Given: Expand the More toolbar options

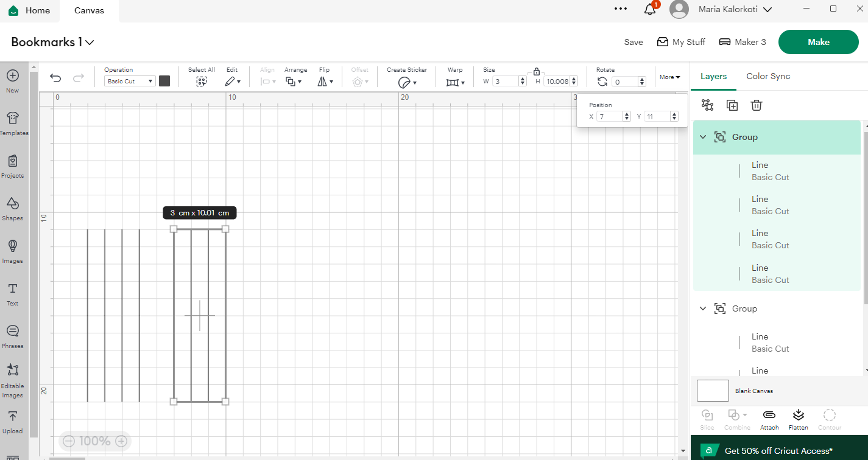Looking at the screenshot, I should (670, 77).
